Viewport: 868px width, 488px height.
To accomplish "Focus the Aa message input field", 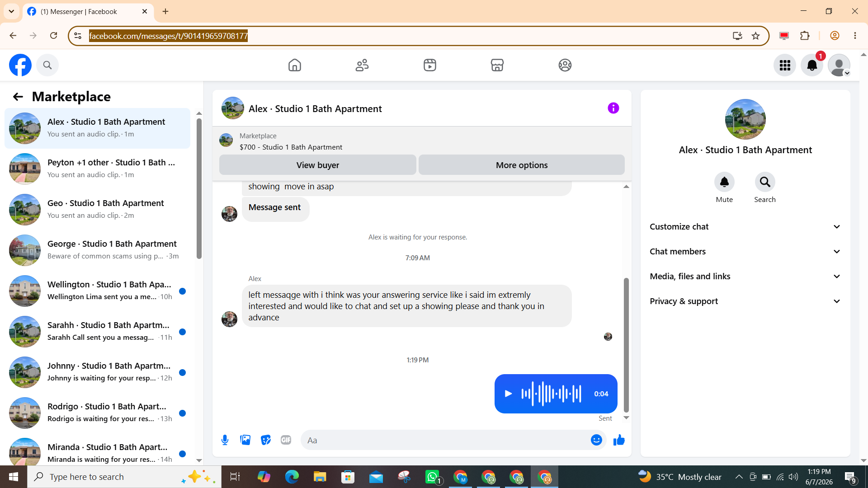I will coord(445,440).
